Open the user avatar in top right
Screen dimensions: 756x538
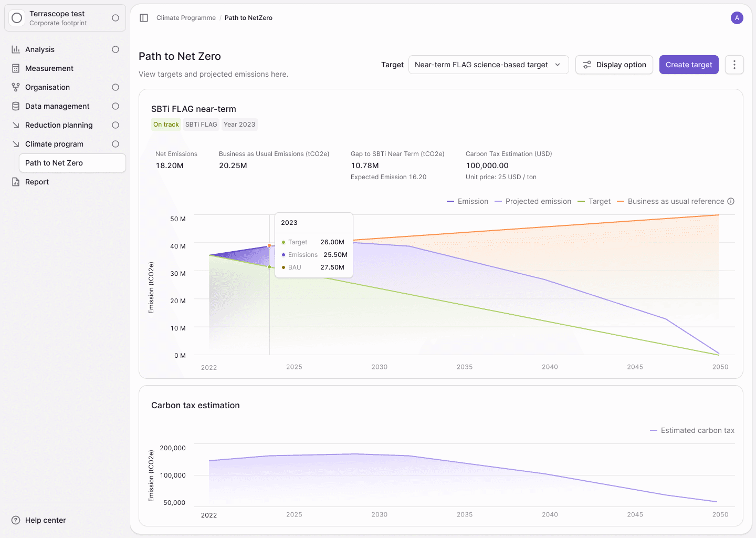coord(737,18)
